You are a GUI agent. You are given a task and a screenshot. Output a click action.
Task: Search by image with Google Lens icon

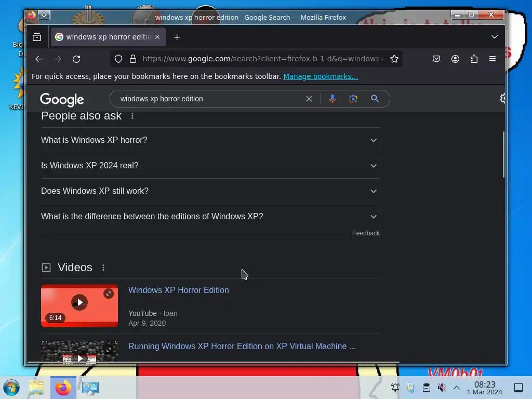353,99
